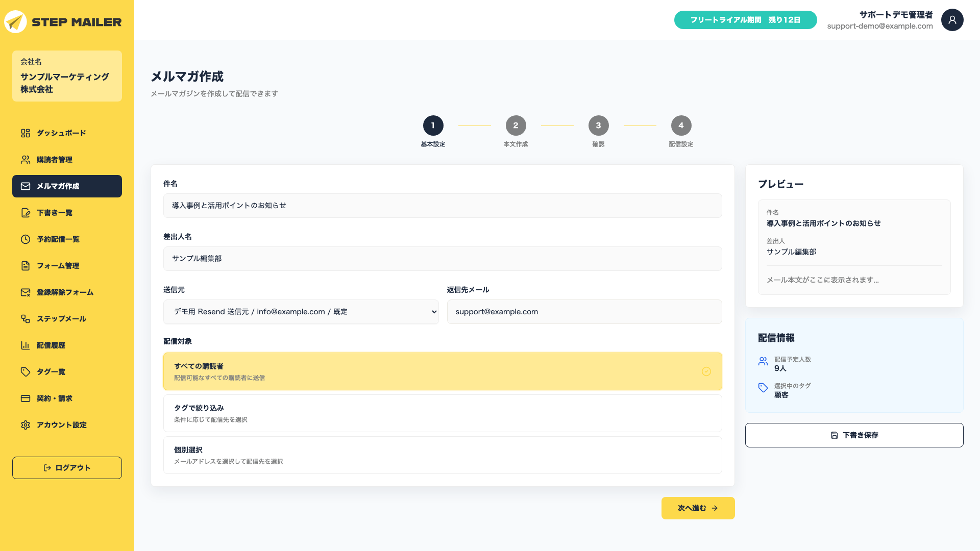Click support-demo@example.com in header

click(x=880, y=26)
